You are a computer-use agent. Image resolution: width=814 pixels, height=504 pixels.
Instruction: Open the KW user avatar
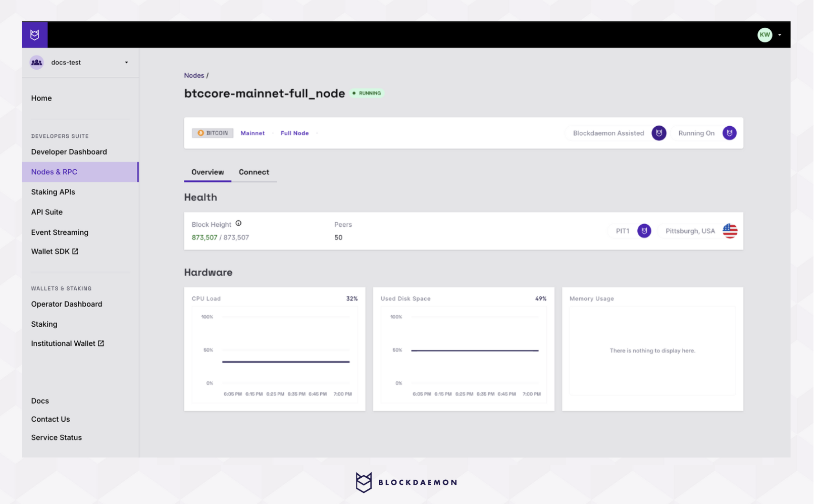(765, 35)
